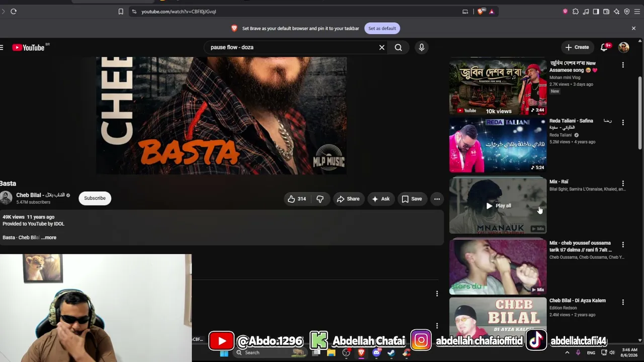Open options for New Assamese song video
The width and height of the screenshot is (644, 362).
[x=623, y=65]
